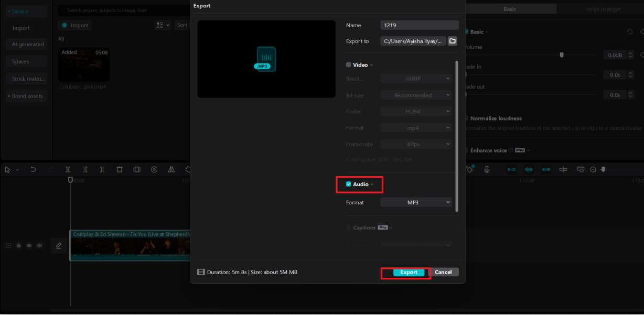Uncheck the Audio export checkbox
Screen dimensions: 644x315
point(349,184)
